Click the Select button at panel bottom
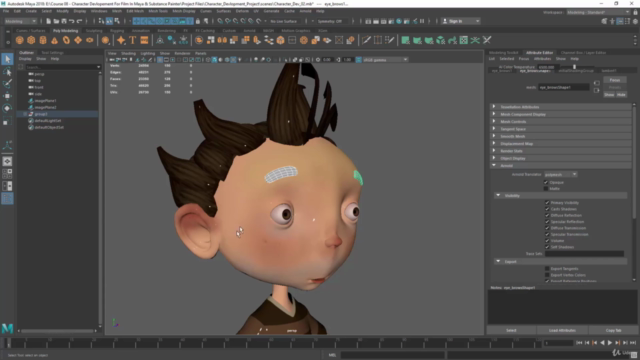 click(x=511, y=330)
